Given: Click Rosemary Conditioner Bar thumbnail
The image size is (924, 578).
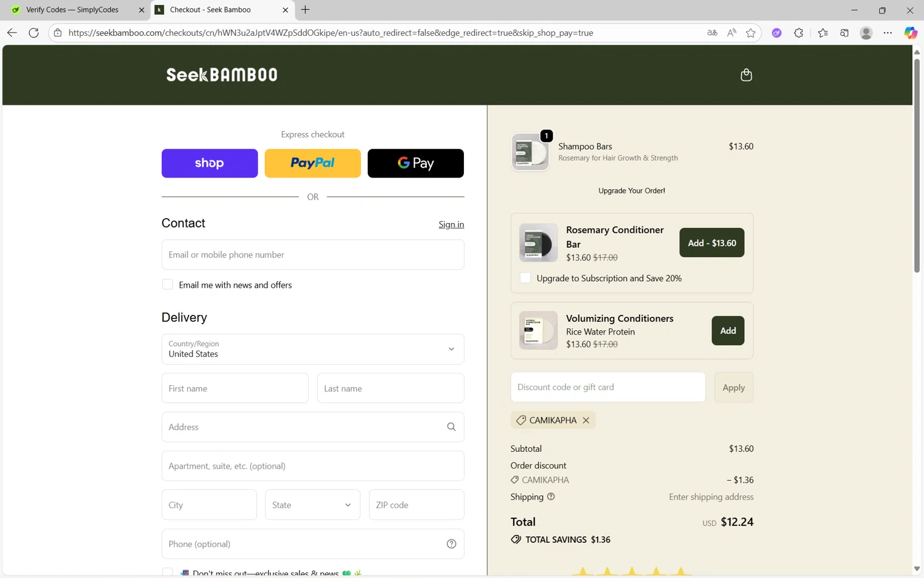Looking at the screenshot, I should (538, 243).
